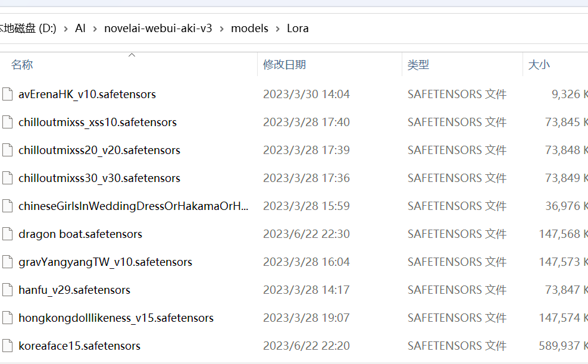Click date 2023/3/28 19:07
This screenshot has height=364, width=588.
click(306, 318)
